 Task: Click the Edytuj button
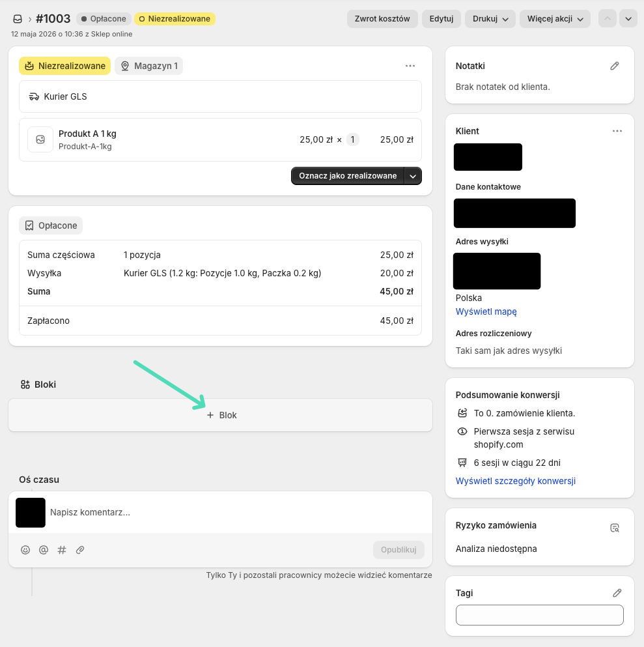(x=441, y=18)
